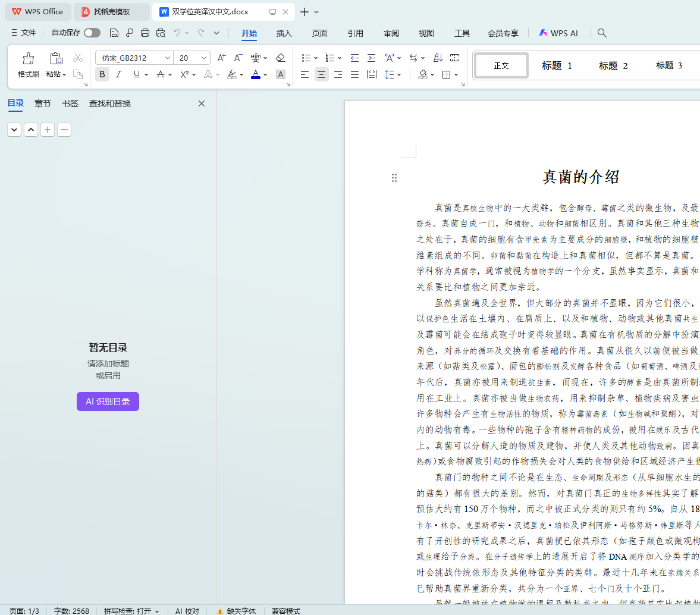
Task: Toggle center alignment button
Action: click(322, 74)
